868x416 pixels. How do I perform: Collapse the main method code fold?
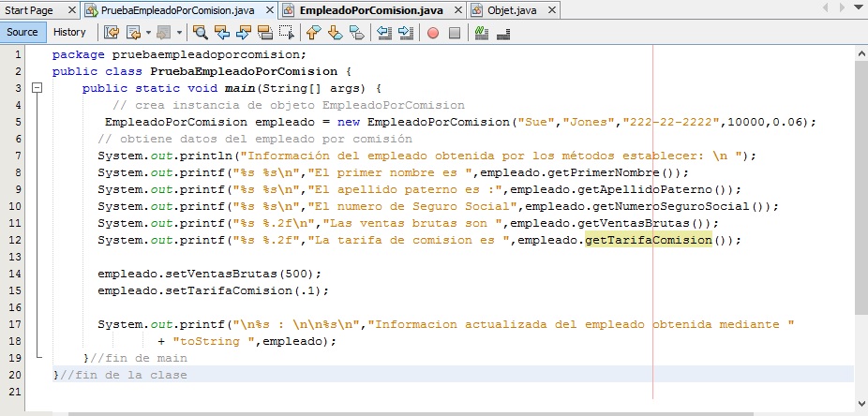point(37,88)
